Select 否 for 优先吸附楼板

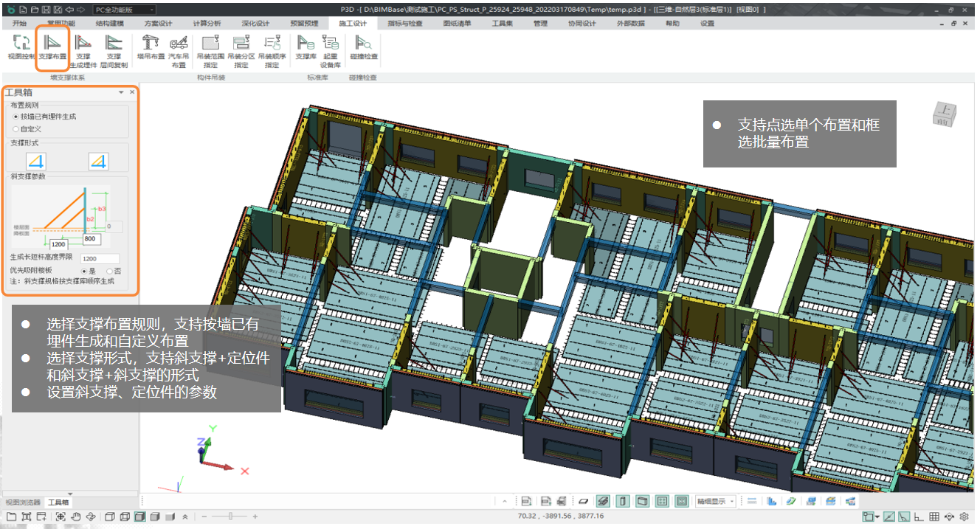pos(108,271)
